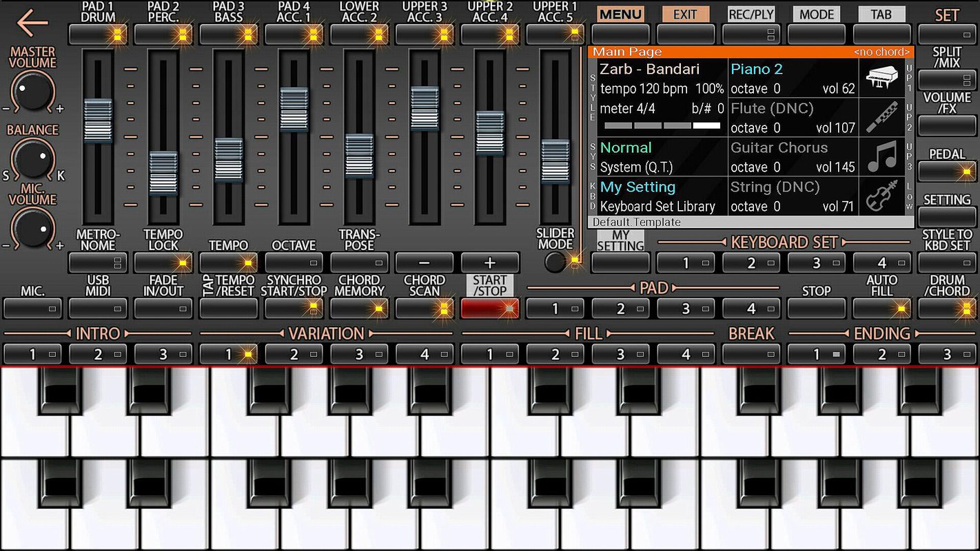Toggle the UPPER 1 ACC. 5 button

click(555, 34)
